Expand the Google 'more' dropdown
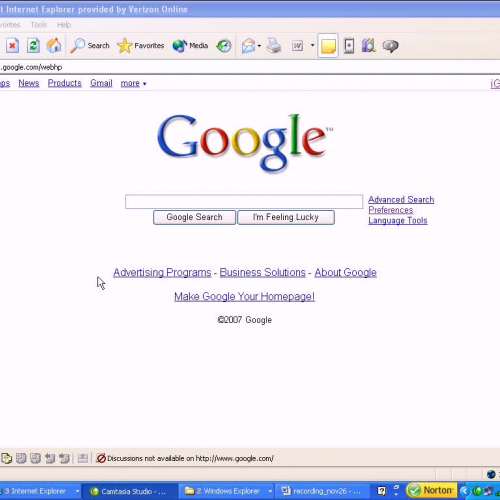Screen dimensions: 500x500 133,83
